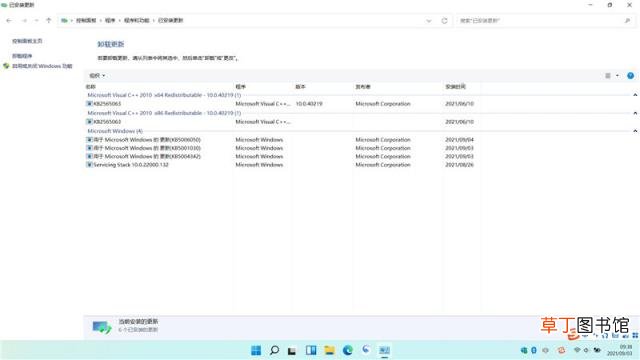This screenshot has height=360, width=640.
Task: Click the update icon beside KB5006050 entry
Action: click(x=89, y=140)
